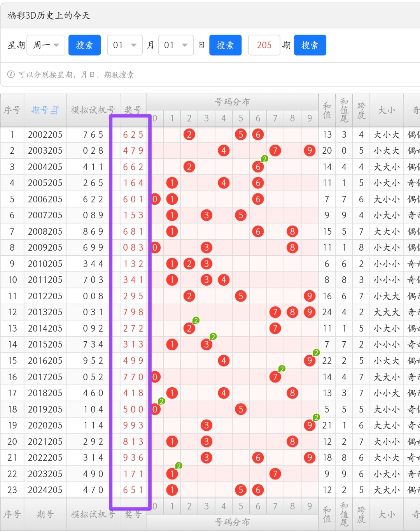Click winning number 479 in row 2
The image size is (420, 532).
point(133,151)
